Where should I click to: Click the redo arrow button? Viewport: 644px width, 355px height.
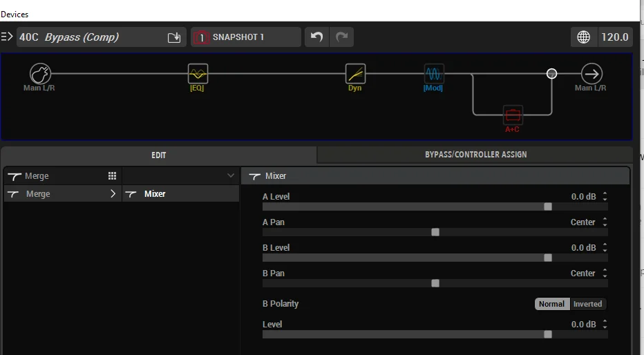click(342, 37)
